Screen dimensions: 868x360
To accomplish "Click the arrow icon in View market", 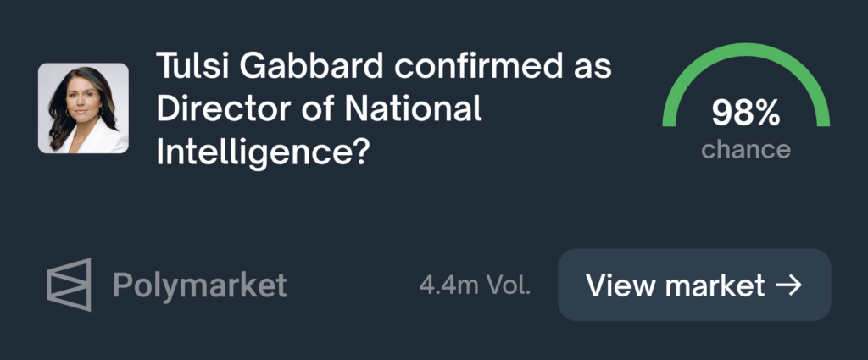I will click(788, 285).
